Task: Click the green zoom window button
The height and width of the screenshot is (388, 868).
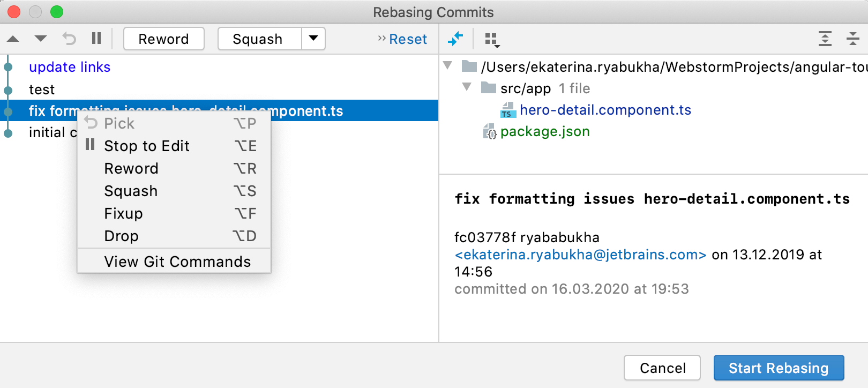Action: pos(57,12)
